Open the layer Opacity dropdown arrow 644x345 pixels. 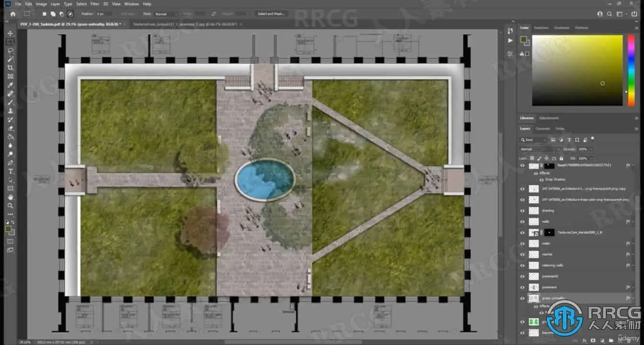coord(591,149)
